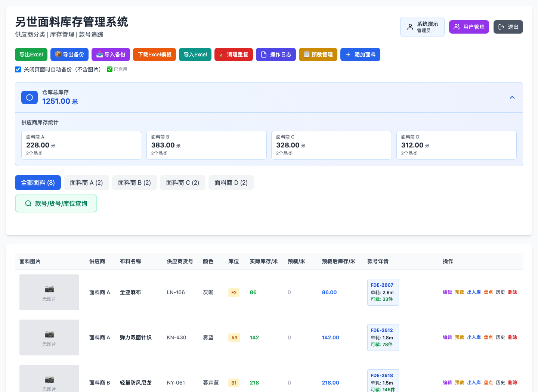Click 历史 for the 弹力双面针织 row

tap(500, 337)
